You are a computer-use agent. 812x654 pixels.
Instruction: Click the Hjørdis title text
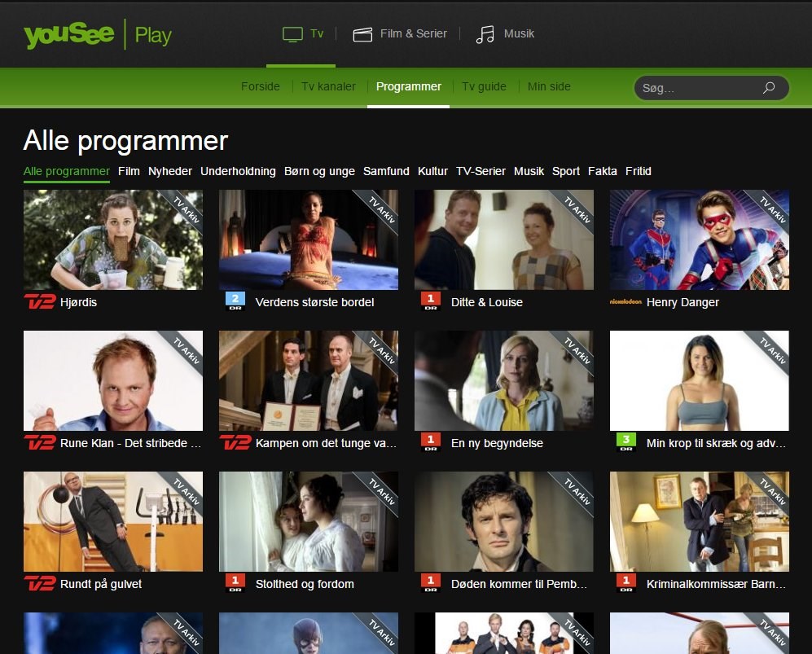78,302
